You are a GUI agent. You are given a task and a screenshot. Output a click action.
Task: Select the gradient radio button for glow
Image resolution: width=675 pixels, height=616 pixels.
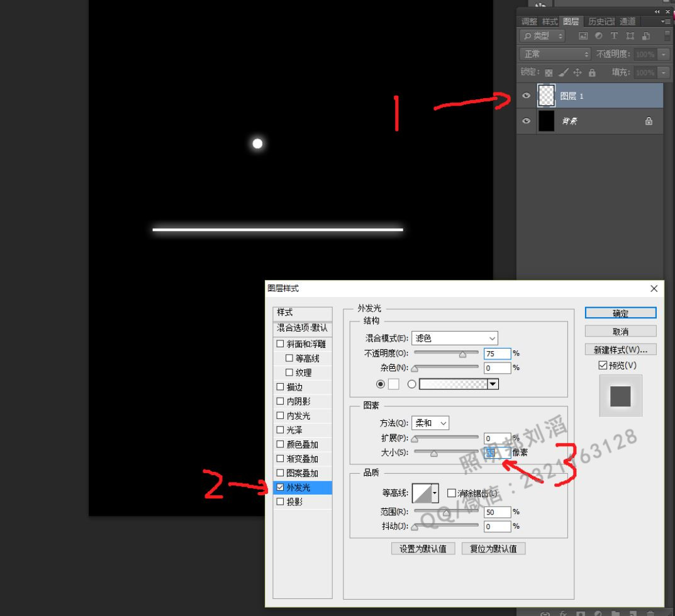tap(411, 384)
